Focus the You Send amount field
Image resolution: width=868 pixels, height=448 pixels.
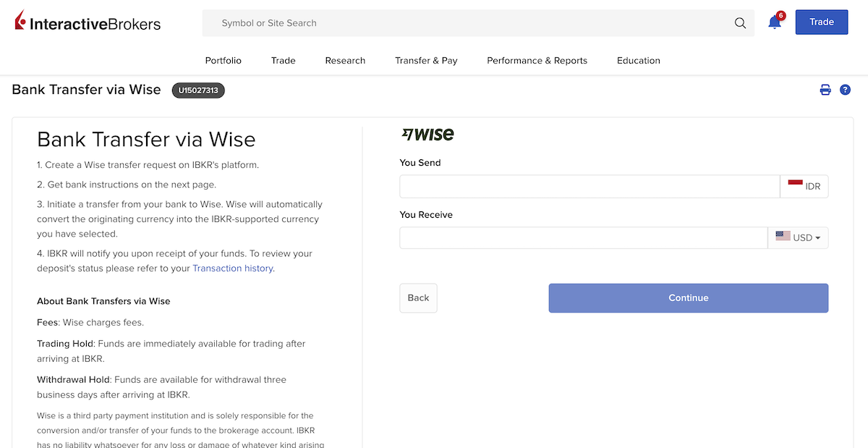click(x=590, y=187)
